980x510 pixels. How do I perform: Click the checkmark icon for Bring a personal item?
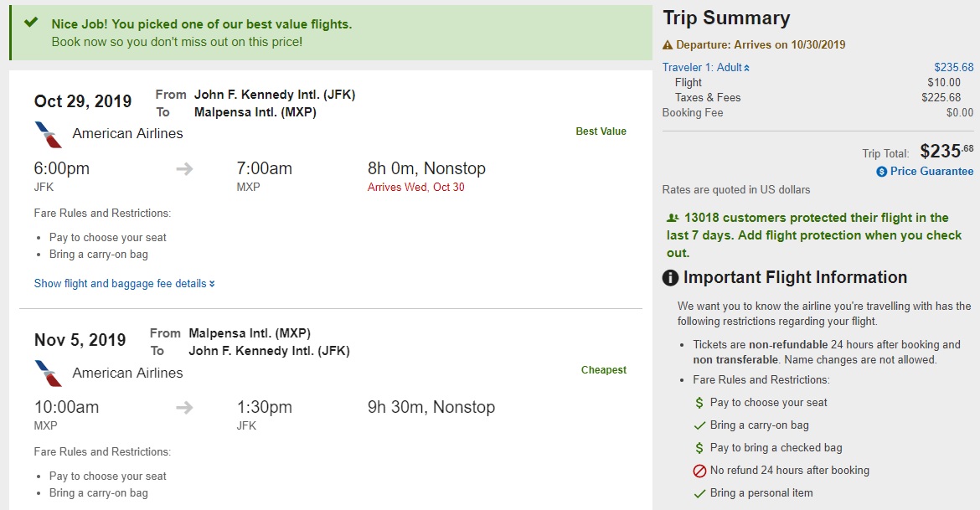699,493
